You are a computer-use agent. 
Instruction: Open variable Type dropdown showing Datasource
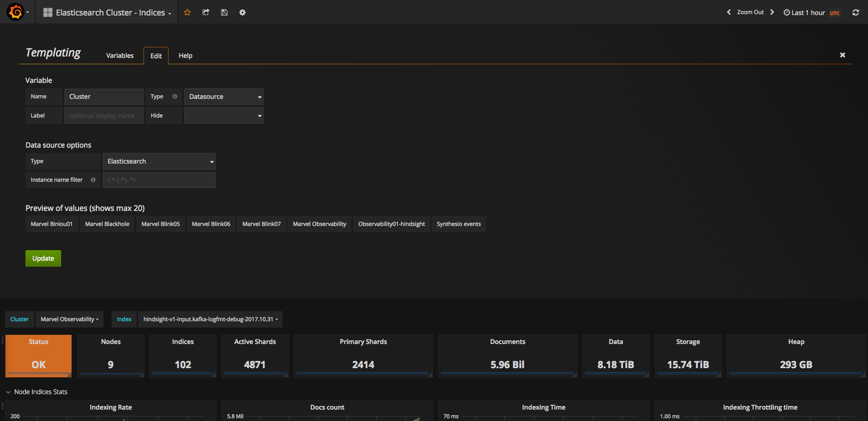[x=224, y=97]
